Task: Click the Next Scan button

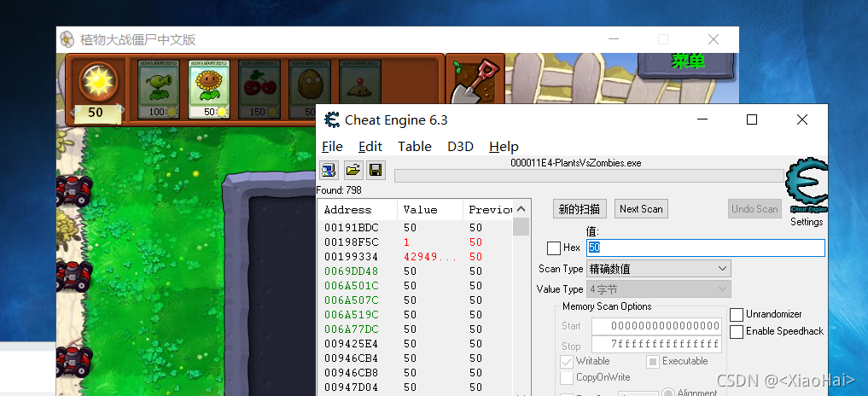Action: click(641, 209)
